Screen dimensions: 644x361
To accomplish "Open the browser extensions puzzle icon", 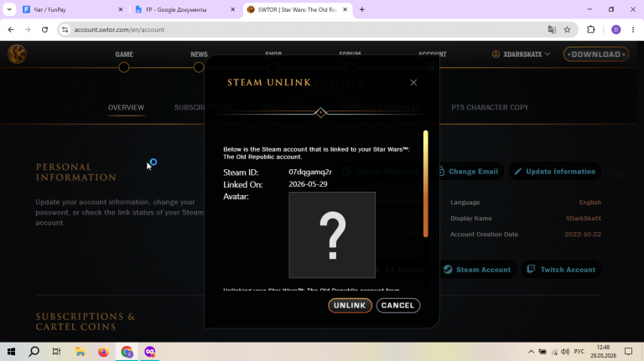I will point(591,29).
